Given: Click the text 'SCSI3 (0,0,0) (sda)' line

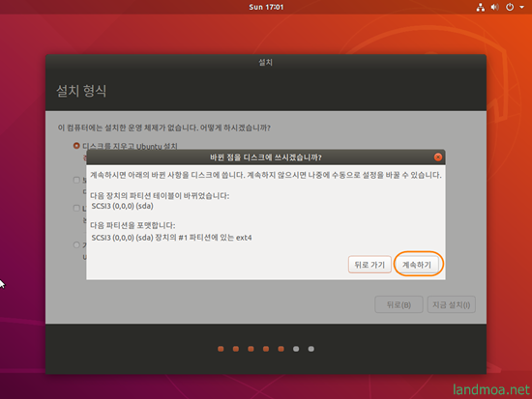Looking at the screenshot, I should [122, 206].
